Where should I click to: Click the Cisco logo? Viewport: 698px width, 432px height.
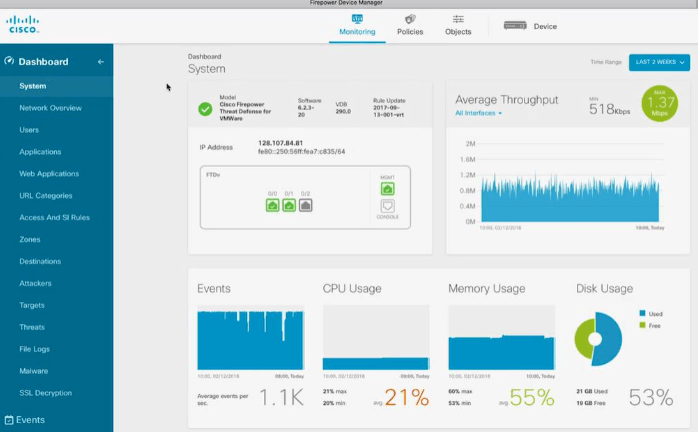coord(22,24)
